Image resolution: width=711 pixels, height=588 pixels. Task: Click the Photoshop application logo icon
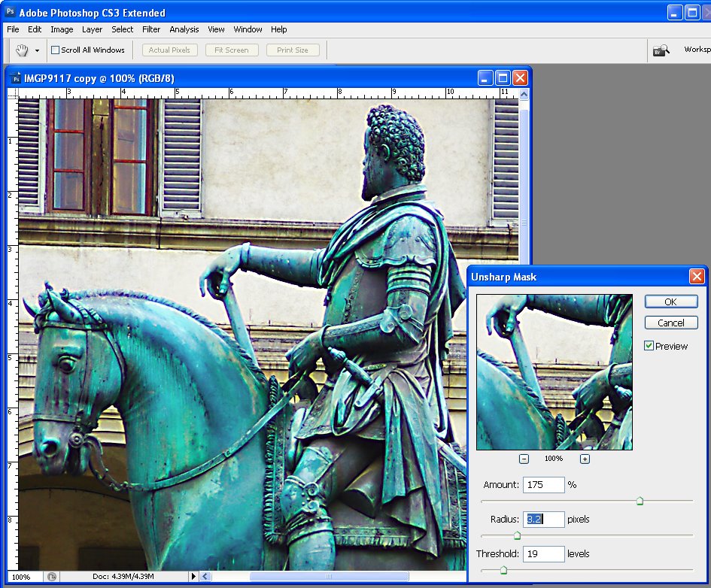10,12
